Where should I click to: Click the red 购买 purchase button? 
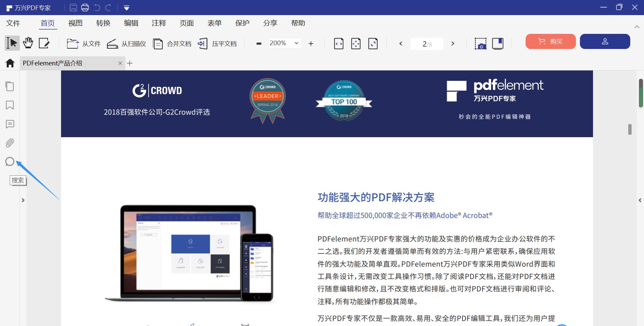550,41
